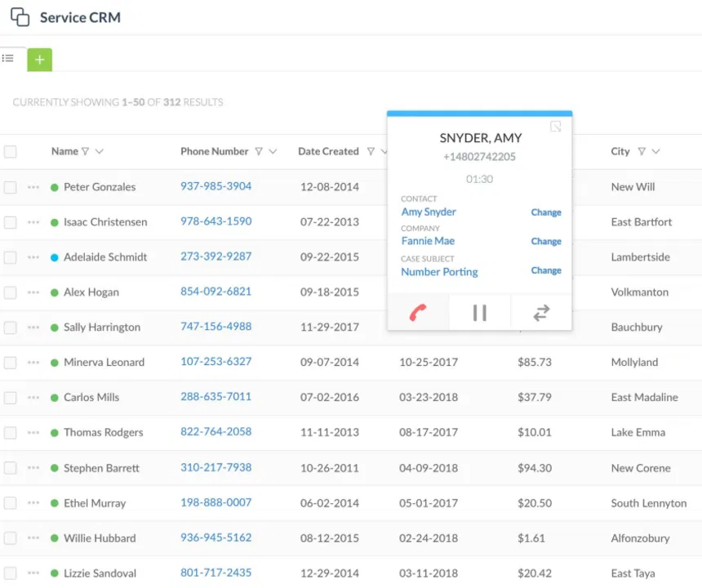Filter the City column

click(642, 151)
